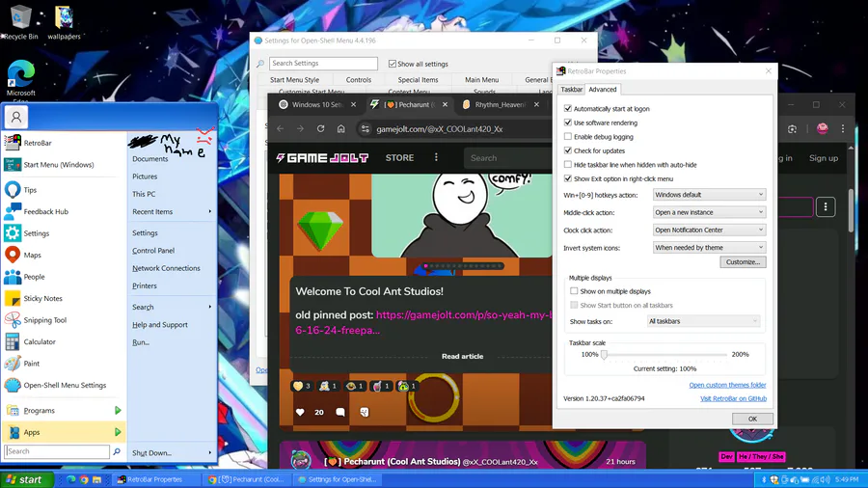Open Clock click action dropdown

pyautogui.click(x=709, y=230)
